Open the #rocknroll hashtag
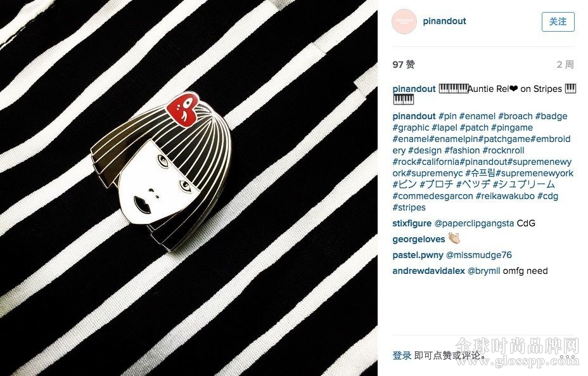The image size is (588, 376). pos(503,150)
